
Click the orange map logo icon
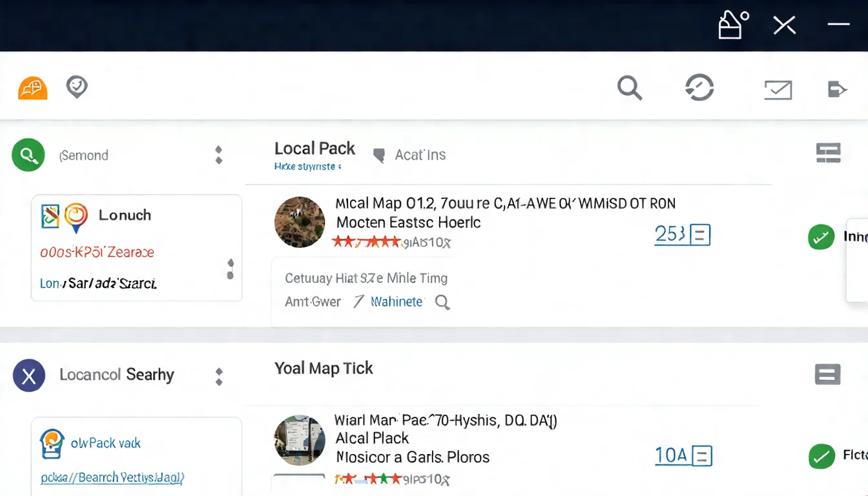coord(32,88)
